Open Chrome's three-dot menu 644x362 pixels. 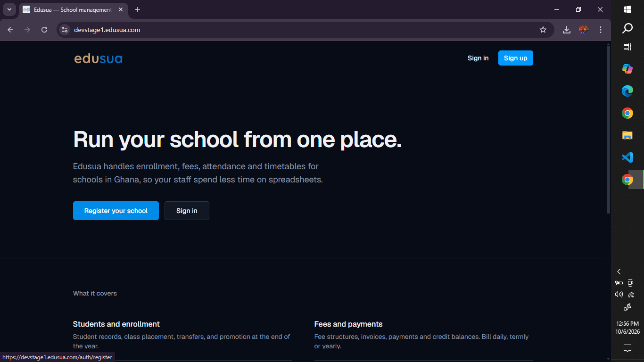(x=601, y=30)
